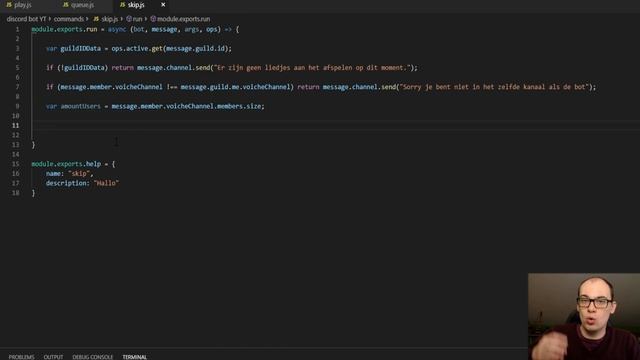Click 'ops.active.get' call on line 3
Image resolution: width=640 pixels, height=360 pixels.
click(137, 49)
